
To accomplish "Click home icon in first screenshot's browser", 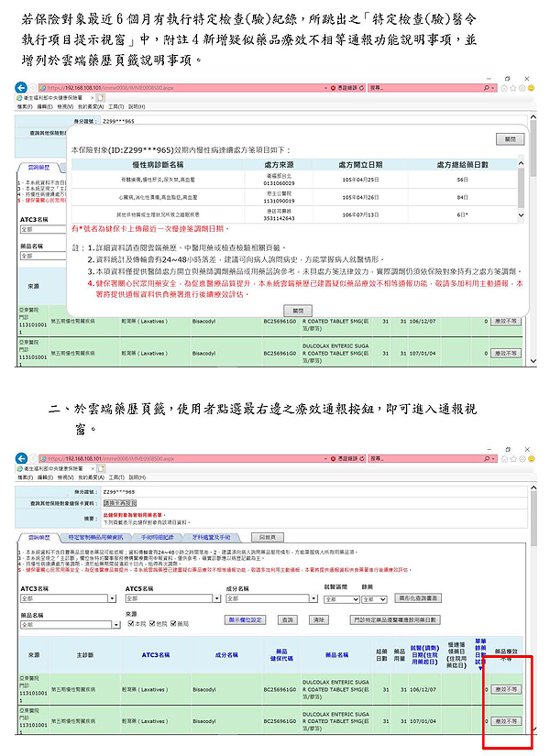I will [504, 88].
